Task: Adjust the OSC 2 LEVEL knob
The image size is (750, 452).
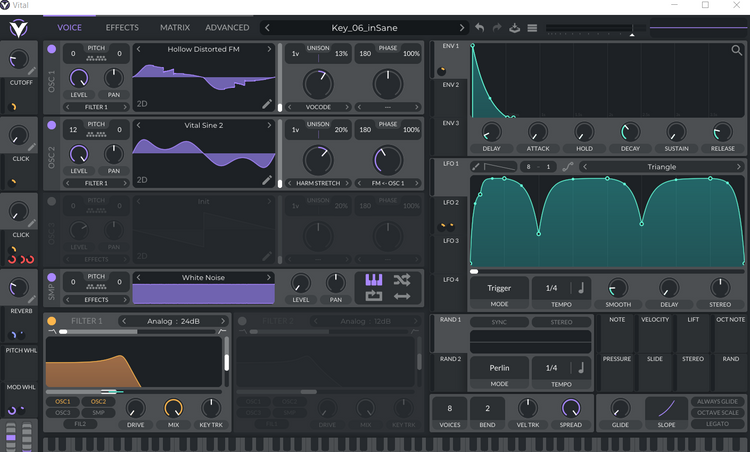Action: (79, 154)
